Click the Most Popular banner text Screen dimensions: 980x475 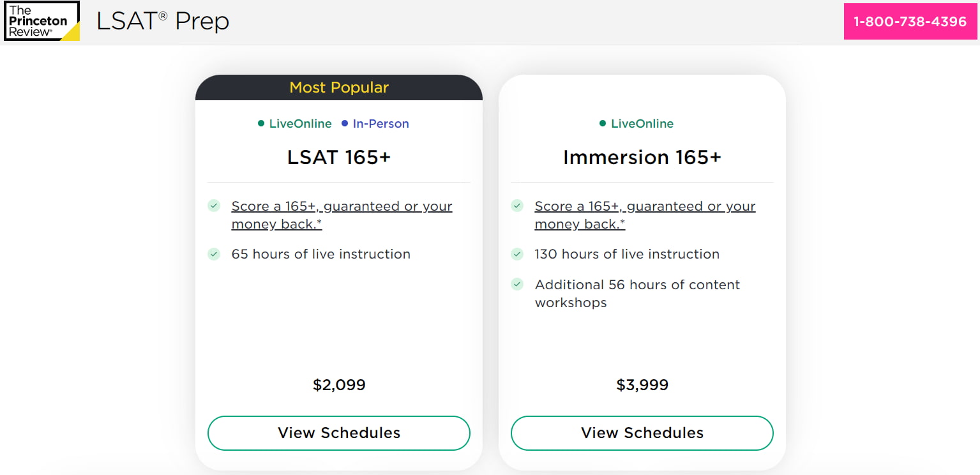pos(339,87)
